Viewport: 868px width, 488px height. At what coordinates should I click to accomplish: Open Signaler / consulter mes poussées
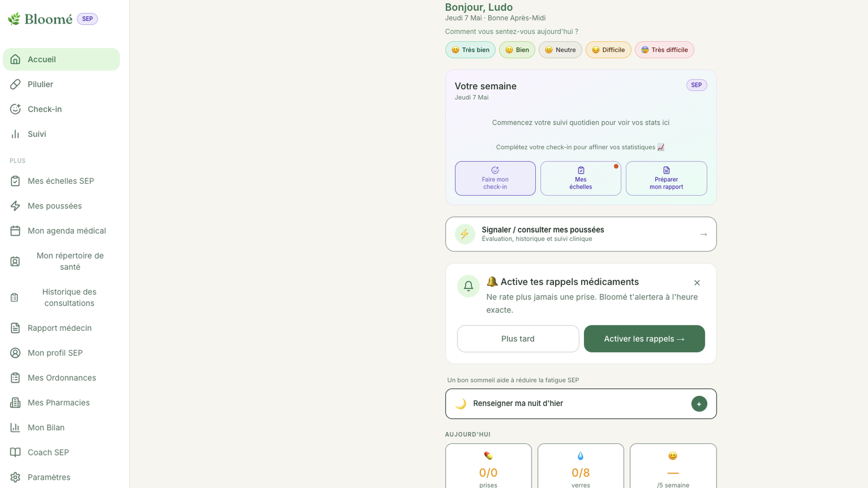pos(581,234)
